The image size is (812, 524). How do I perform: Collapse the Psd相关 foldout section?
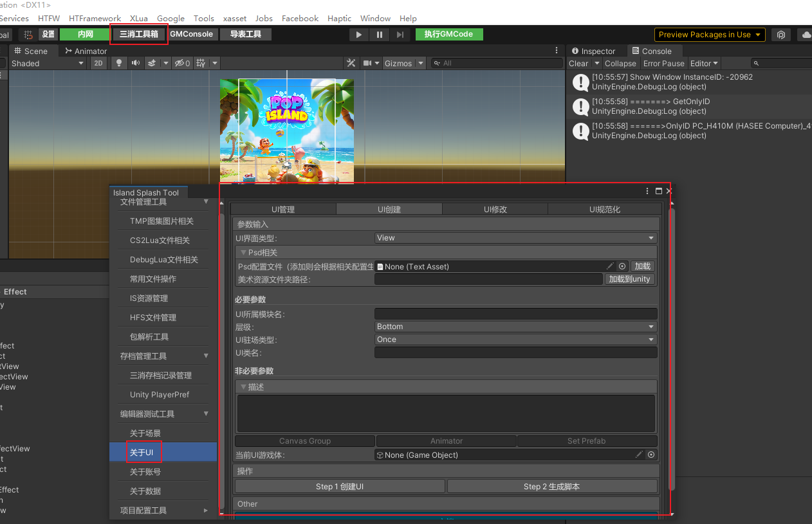pos(244,253)
